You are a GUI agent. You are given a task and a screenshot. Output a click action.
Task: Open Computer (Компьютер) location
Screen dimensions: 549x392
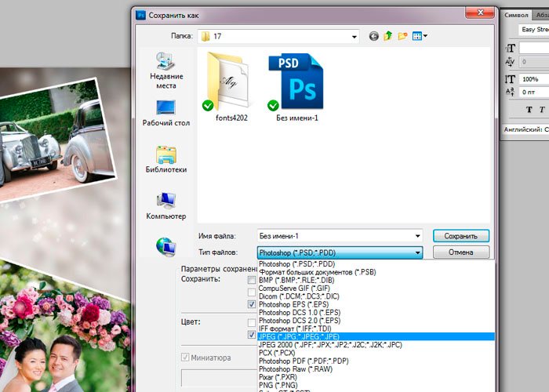coord(165,206)
